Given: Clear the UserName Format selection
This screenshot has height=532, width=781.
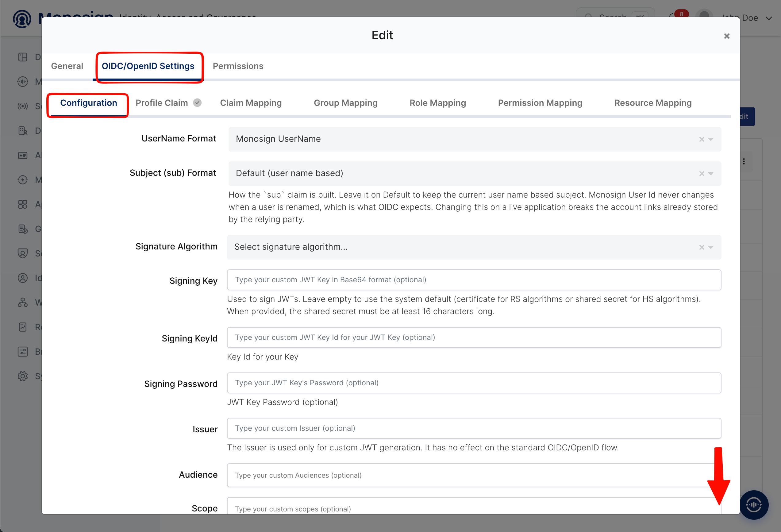Looking at the screenshot, I should tap(702, 139).
